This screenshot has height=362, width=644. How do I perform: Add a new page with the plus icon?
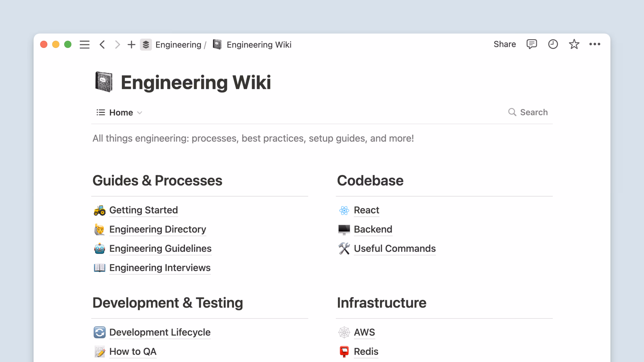point(131,45)
